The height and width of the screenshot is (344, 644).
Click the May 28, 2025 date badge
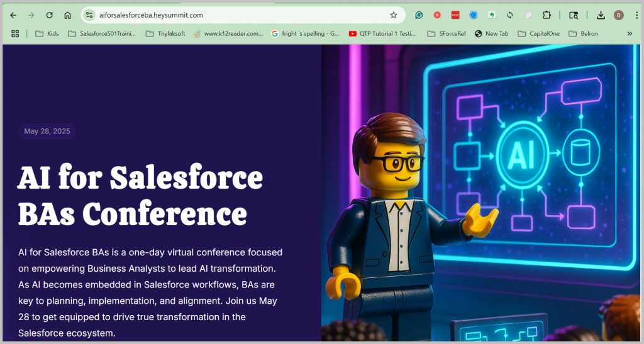click(x=47, y=131)
